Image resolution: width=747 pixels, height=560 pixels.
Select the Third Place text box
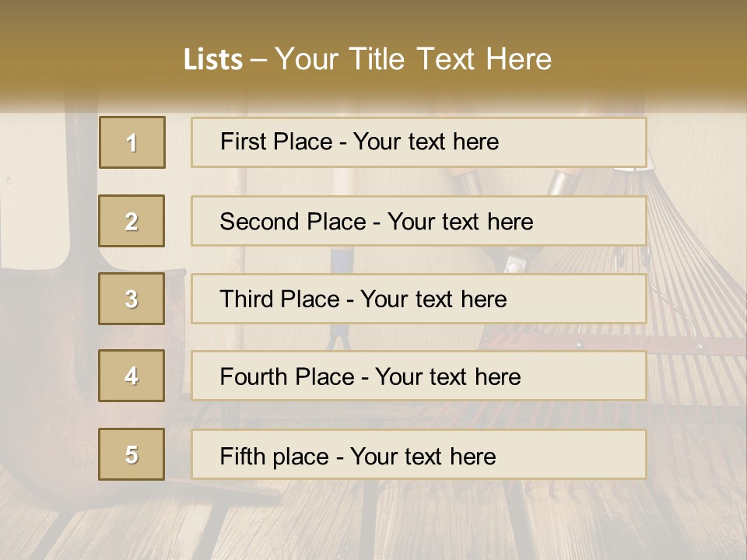click(x=419, y=299)
